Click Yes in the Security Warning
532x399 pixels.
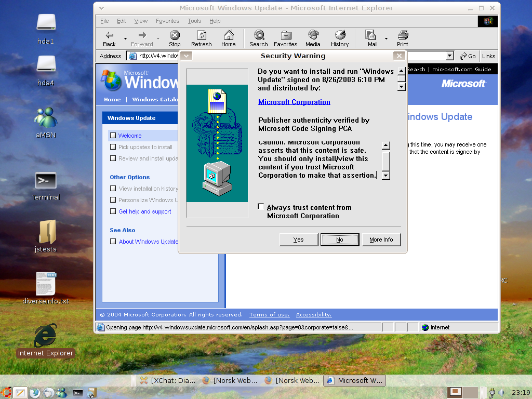coord(299,240)
